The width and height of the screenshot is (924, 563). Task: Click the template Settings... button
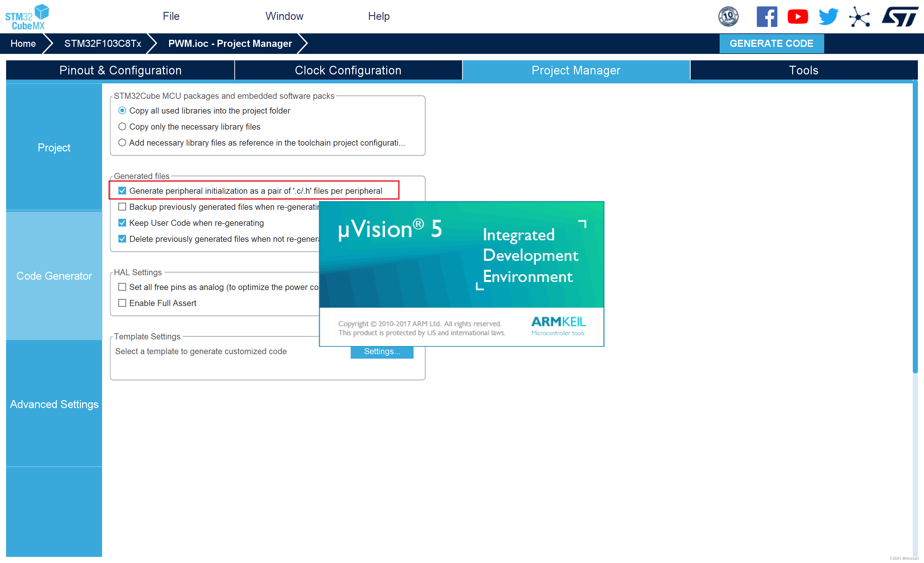click(382, 352)
